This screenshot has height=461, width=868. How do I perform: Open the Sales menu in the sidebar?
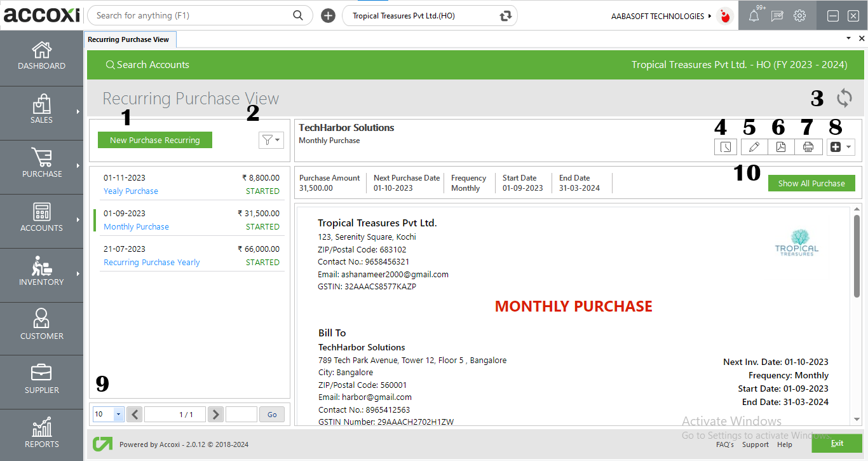tap(41, 110)
